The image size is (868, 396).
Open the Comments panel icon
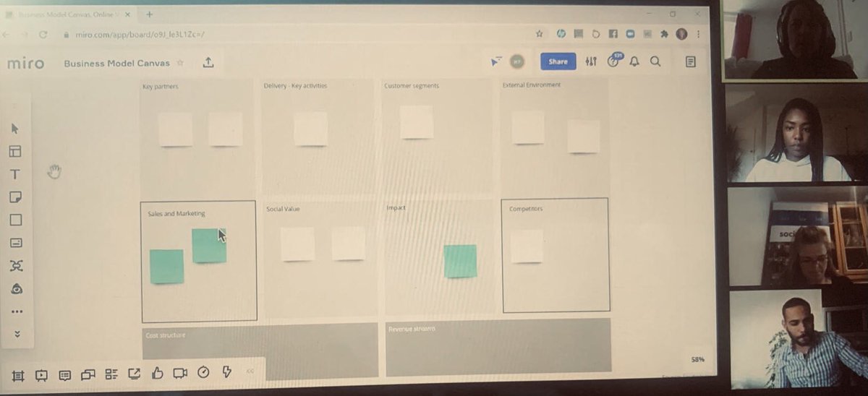tap(64, 375)
